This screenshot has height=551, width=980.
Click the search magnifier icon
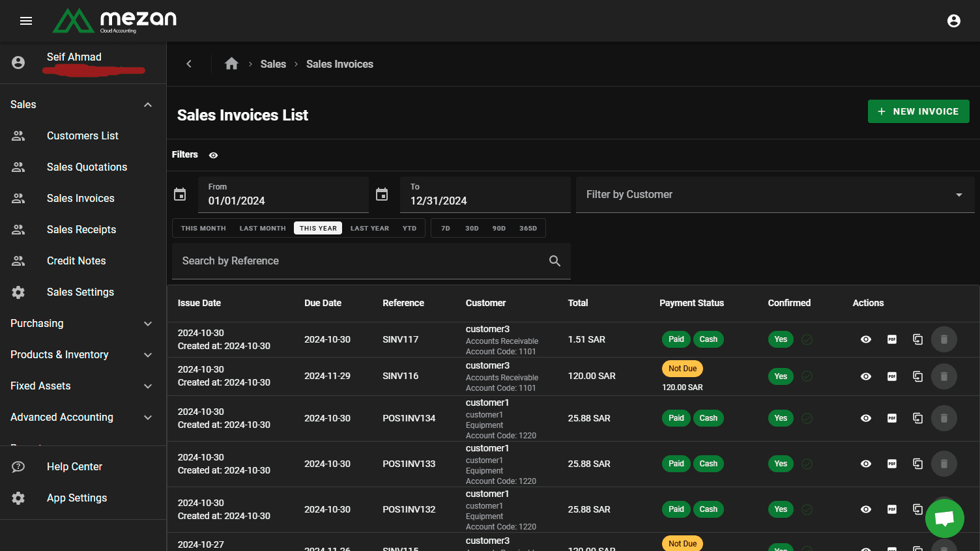(555, 261)
